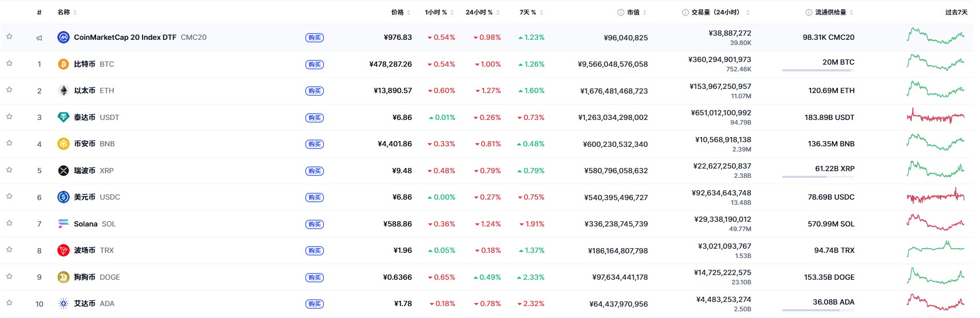Click the Ethereum diamond logo icon
Screen dimensions: 980x318
click(x=64, y=91)
